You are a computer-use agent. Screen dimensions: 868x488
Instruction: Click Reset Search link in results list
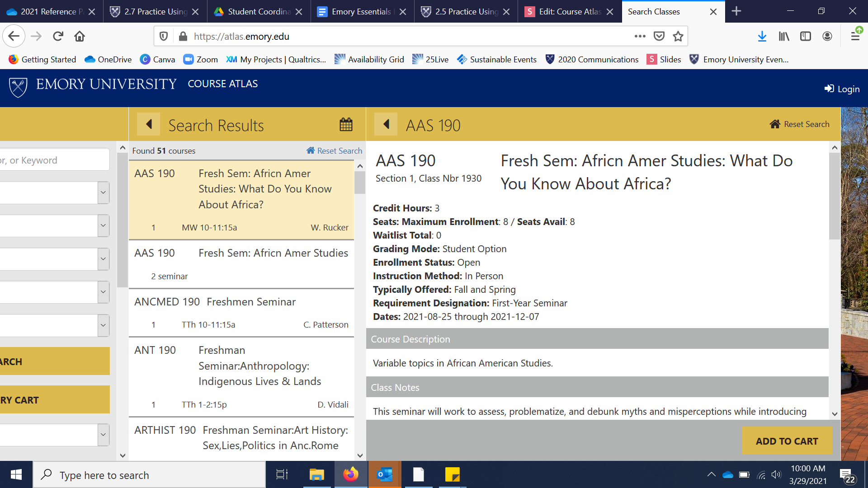tap(335, 151)
